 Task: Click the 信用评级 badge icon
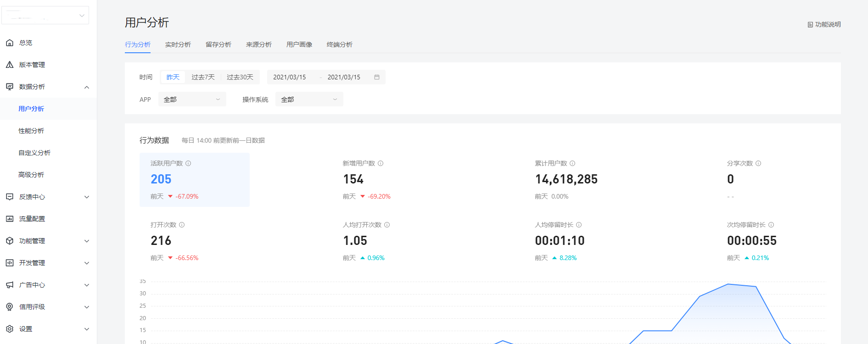[x=10, y=307]
